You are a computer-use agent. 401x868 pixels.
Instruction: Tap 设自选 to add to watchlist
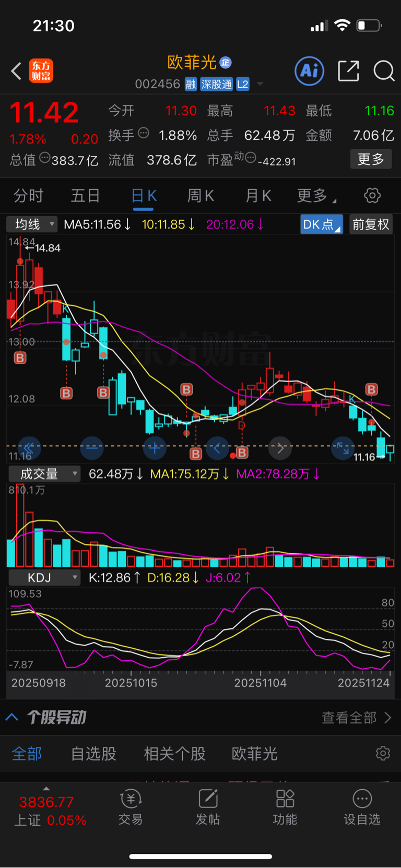[x=362, y=807]
